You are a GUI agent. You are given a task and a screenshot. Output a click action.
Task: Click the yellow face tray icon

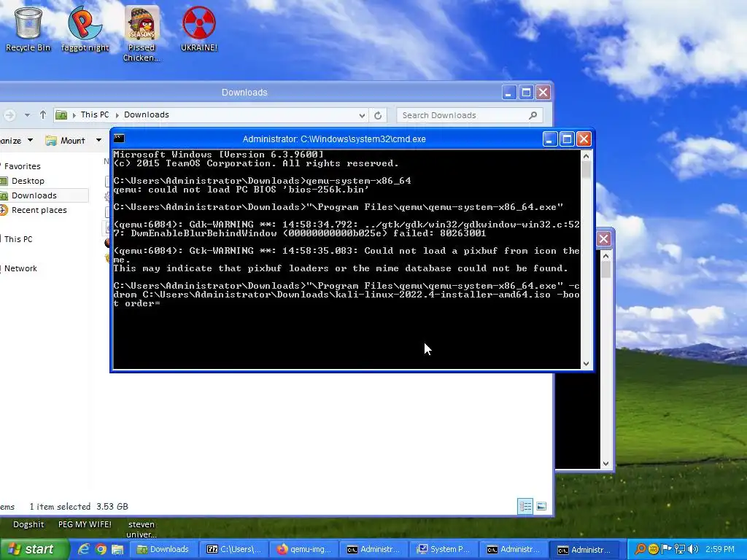tap(654, 549)
